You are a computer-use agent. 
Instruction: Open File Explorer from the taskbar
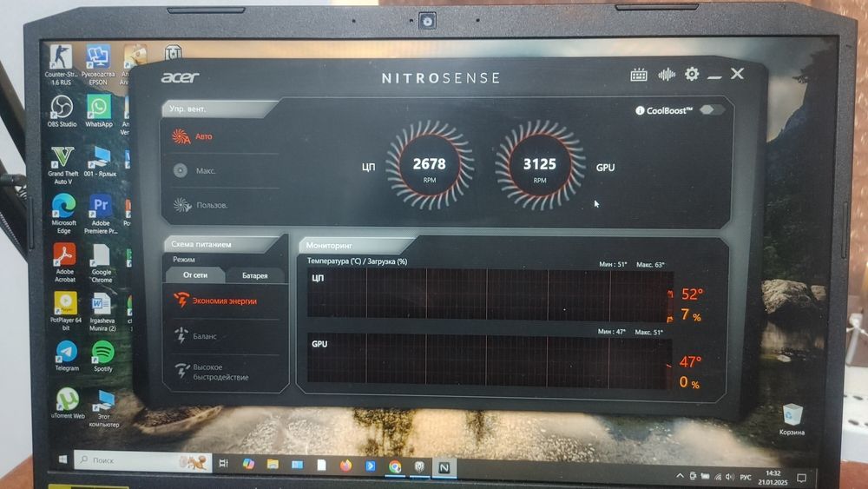pyautogui.click(x=273, y=464)
